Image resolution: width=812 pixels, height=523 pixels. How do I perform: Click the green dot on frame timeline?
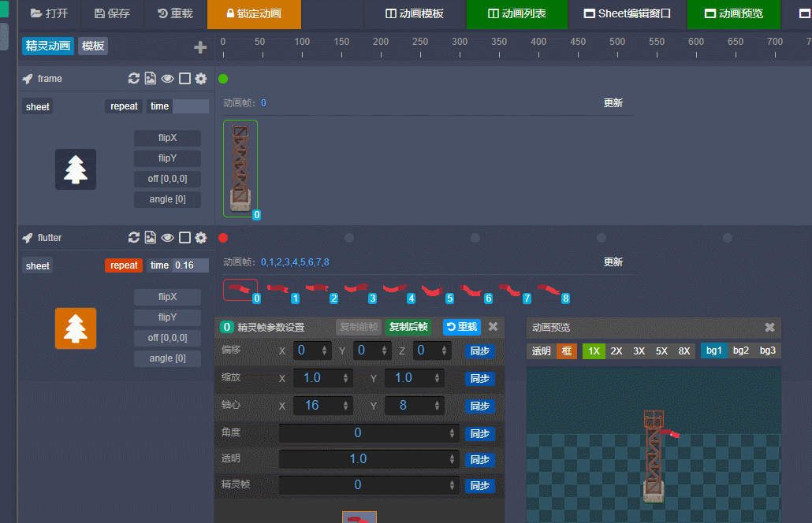223,79
